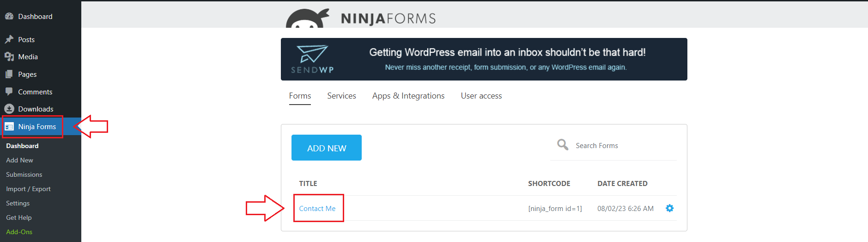Click into the Search Forms field
This screenshot has width=868, height=242.
coord(613,145)
